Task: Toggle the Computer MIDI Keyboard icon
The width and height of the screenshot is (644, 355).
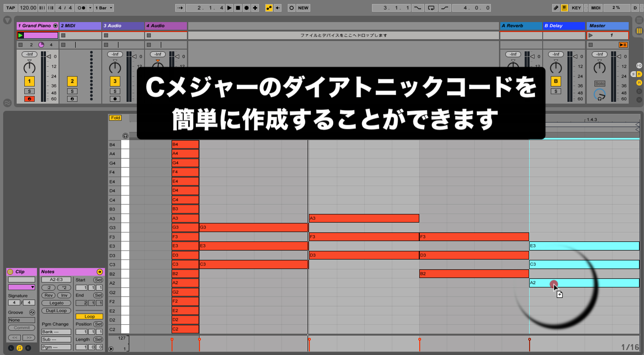Action: click(564, 8)
